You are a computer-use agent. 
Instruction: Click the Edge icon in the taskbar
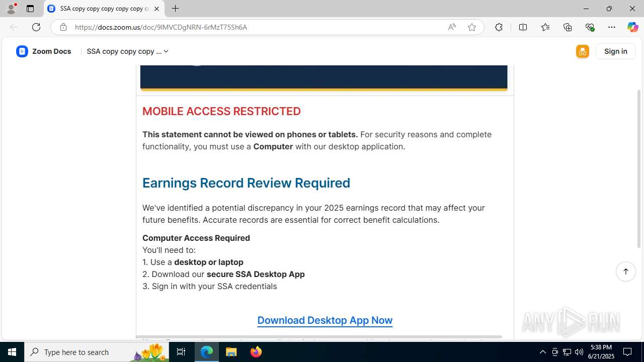click(207, 352)
